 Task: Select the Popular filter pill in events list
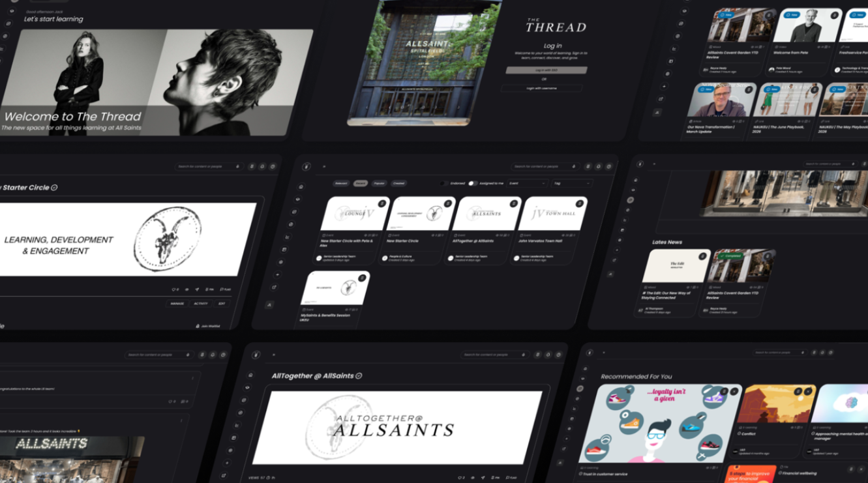[x=379, y=183]
